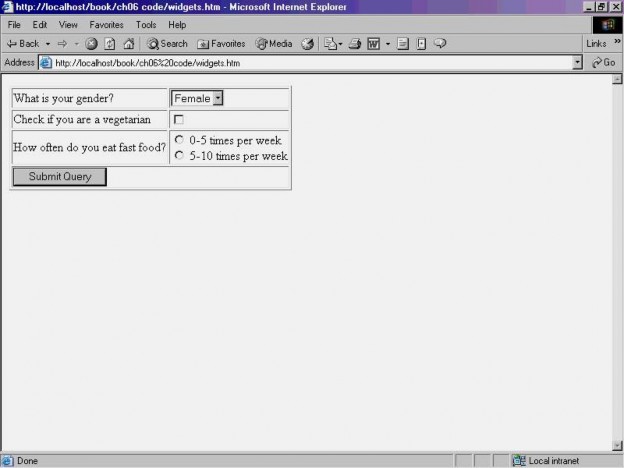624x468 pixels.
Task: Open the Search pane from the toolbar
Action: point(167,44)
